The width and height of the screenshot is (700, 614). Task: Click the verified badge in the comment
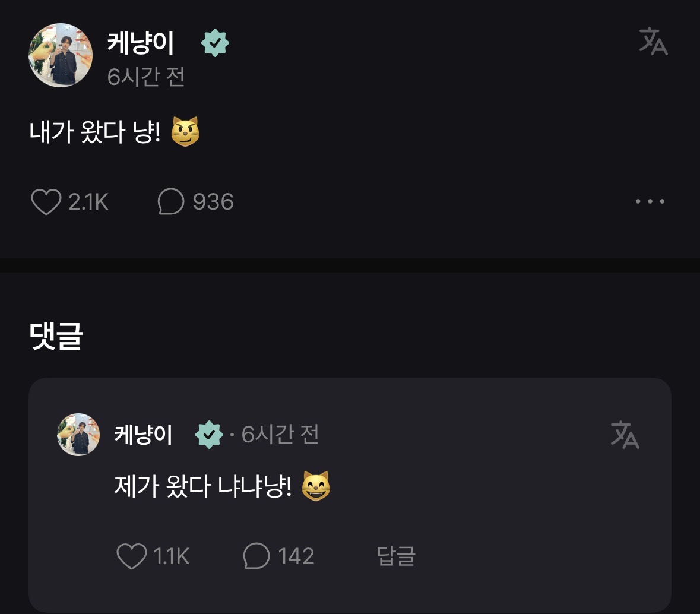pyautogui.click(x=209, y=435)
